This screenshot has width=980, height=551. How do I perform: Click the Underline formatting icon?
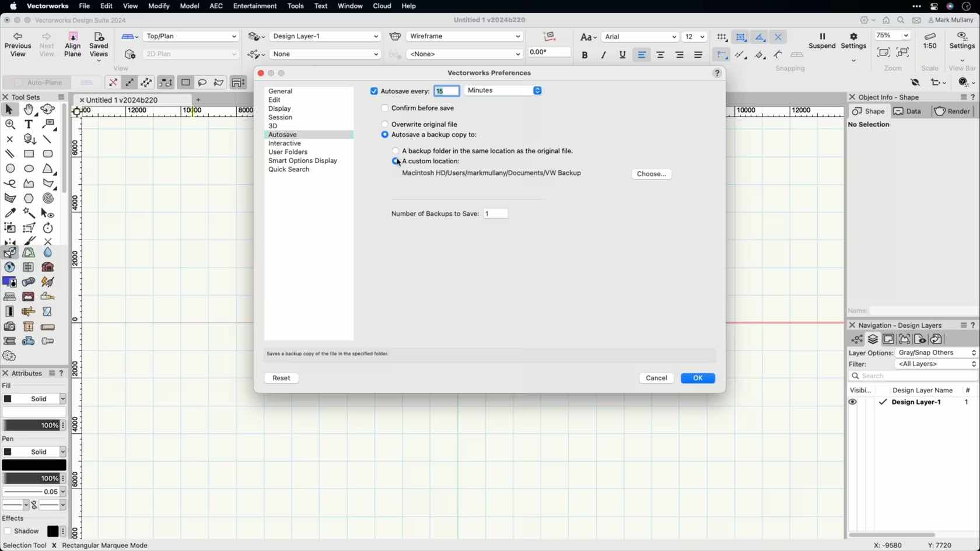pyautogui.click(x=622, y=55)
